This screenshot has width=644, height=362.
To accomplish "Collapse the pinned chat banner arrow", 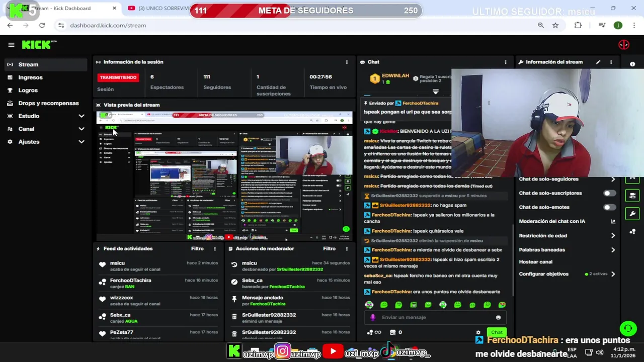I will coord(436,92).
